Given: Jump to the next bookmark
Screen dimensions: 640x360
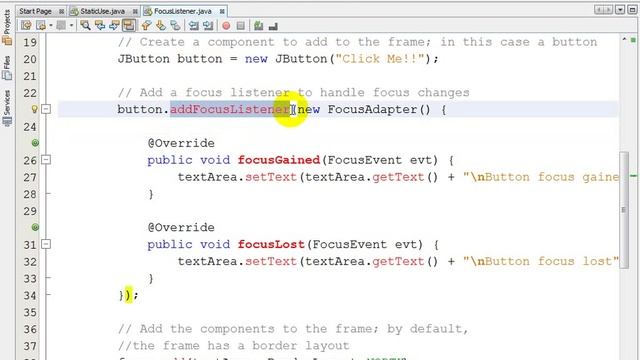Looking at the screenshot, I should tap(161, 26).
